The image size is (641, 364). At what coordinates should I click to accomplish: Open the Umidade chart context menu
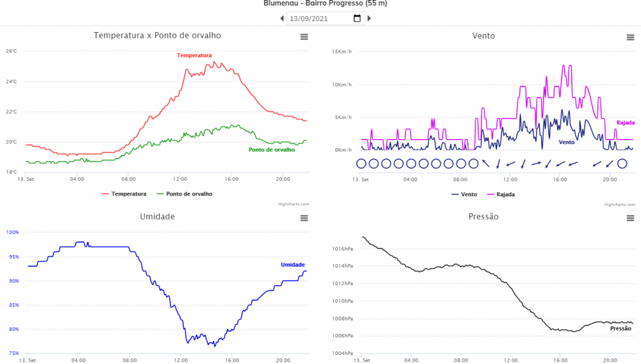tap(304, 219)
